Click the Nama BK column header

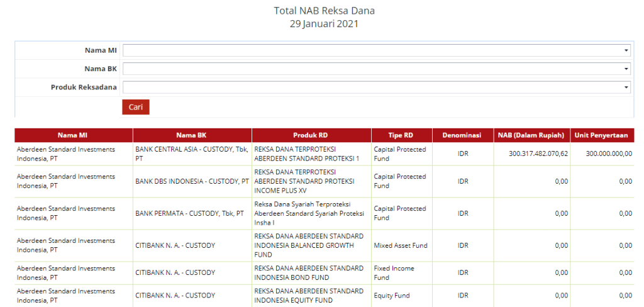coord(192,135)
